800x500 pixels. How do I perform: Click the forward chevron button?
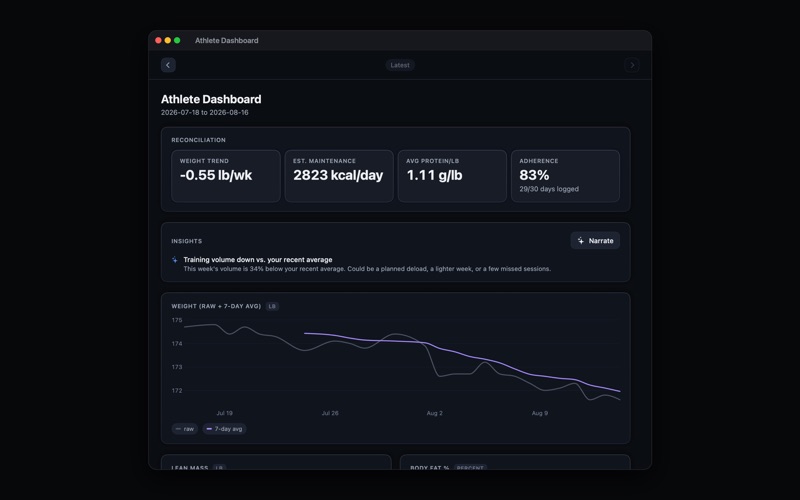point(632,65)
